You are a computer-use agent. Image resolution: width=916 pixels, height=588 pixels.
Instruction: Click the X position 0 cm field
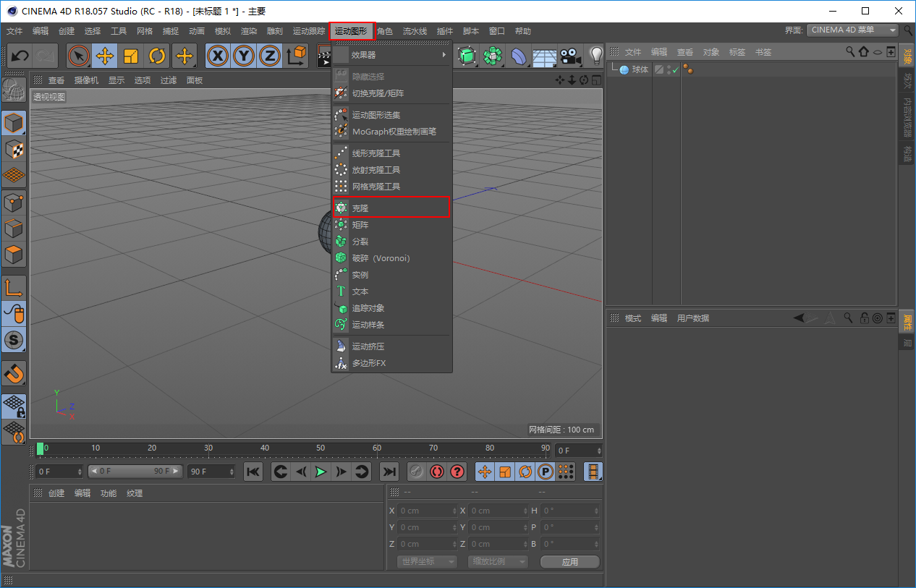point(428,511)
